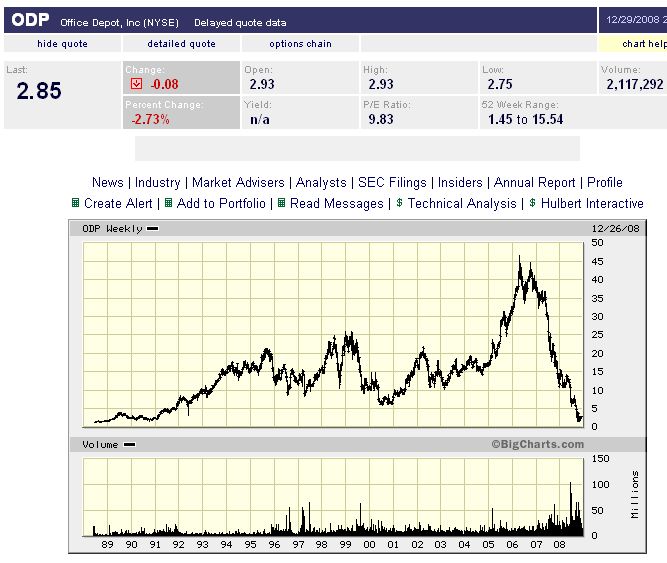Open the News link
Image resolution: width=667 pixels, height=563 pixels.
click(x=108, y=182)
